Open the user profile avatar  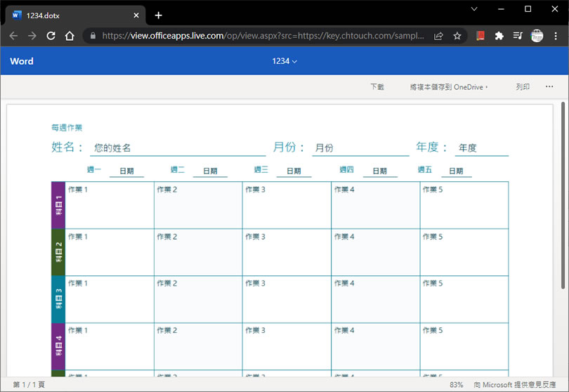point(537,36)
